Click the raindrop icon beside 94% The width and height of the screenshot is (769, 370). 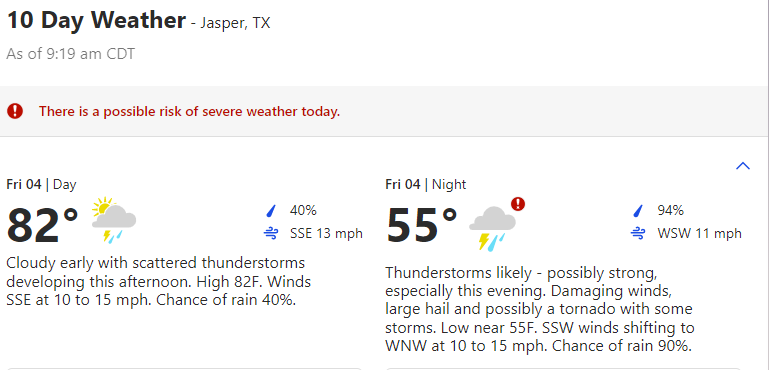coord(638,211)
